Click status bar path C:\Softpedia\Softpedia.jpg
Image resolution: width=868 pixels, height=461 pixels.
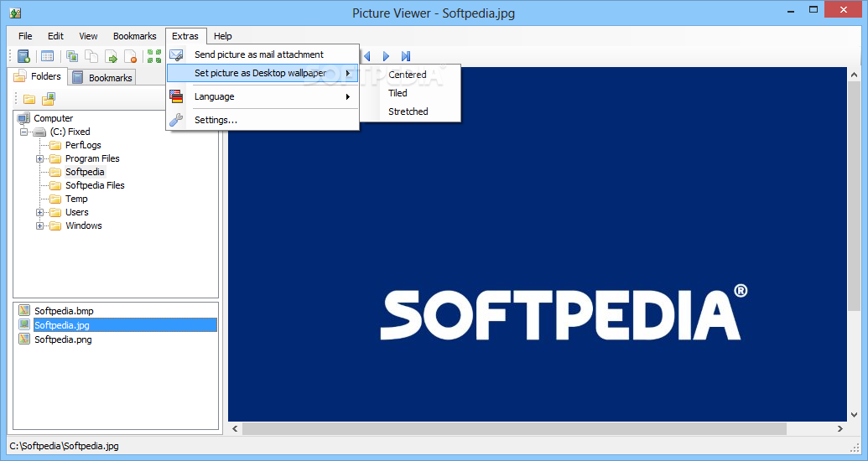(65, 446)
